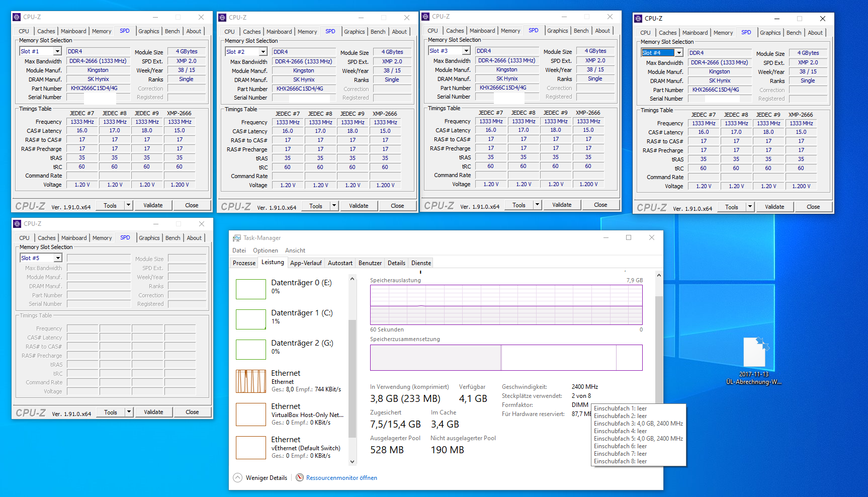Expand Tools arrow in Slot #5 CPU-Z window
Image resolution: width=868 pixels, height=497 pixels.
(129, 412)
